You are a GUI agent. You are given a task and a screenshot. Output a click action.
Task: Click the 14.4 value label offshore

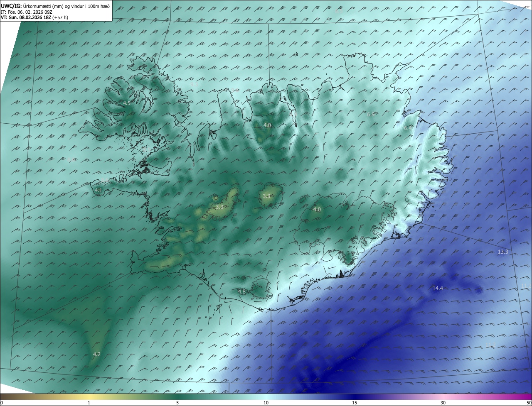click(x=438, y=288)
